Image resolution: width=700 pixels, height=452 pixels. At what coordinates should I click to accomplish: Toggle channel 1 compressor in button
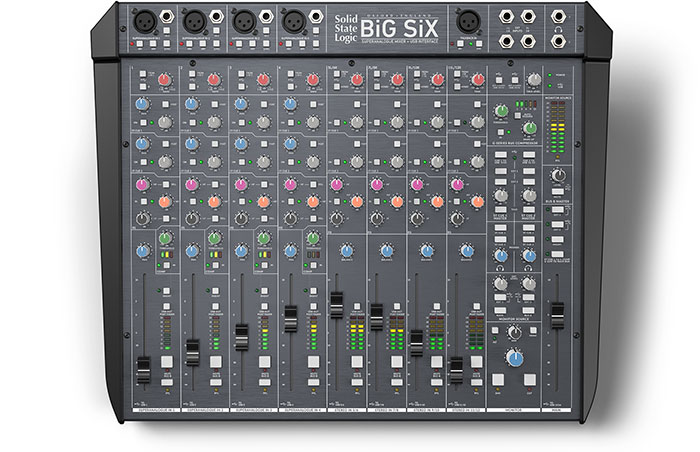click(167, 266)
